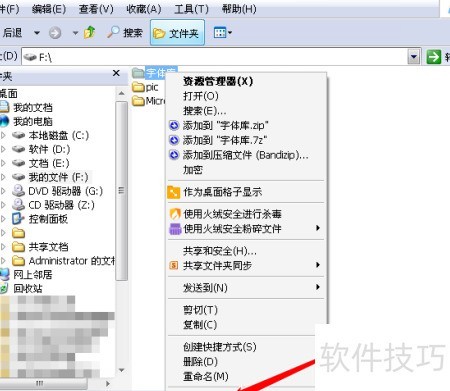Image resolution: width=450 pixels, height=391 pixels.
Task: Close the Folders side pane
Action: tap(116, 73)
